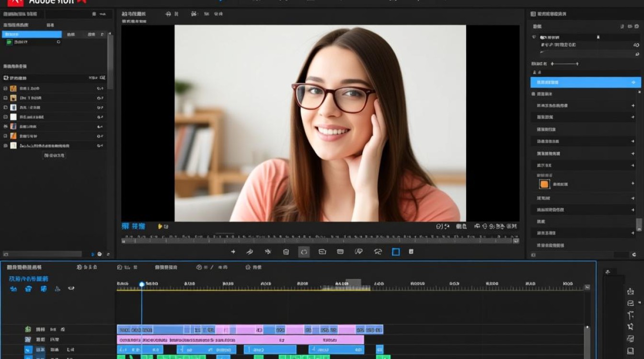
Task: Click the highlighted loop icon under preview
Action: 304,252
